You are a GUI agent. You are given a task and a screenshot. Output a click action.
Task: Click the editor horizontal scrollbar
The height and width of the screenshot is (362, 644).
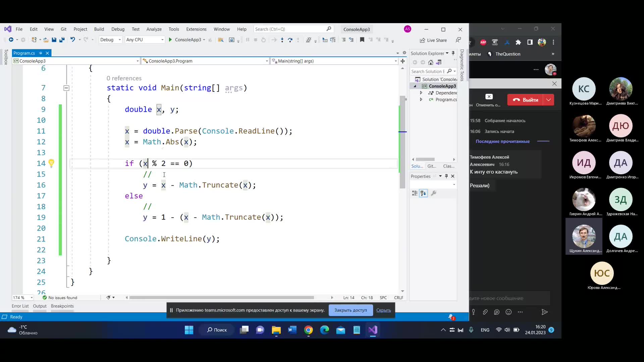[x=222, y=298]
